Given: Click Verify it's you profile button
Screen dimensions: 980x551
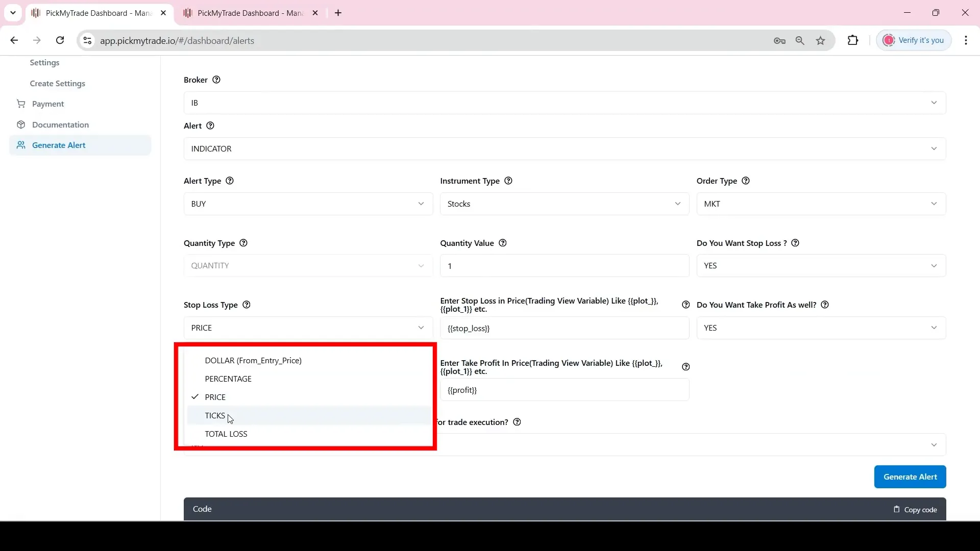Looking at the screenshot, I should click(x=914, y=40).
